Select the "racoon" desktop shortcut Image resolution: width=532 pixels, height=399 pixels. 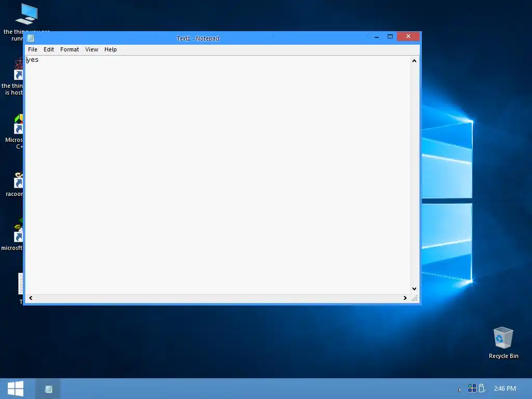pyautogui.click(x=15, y=184)
